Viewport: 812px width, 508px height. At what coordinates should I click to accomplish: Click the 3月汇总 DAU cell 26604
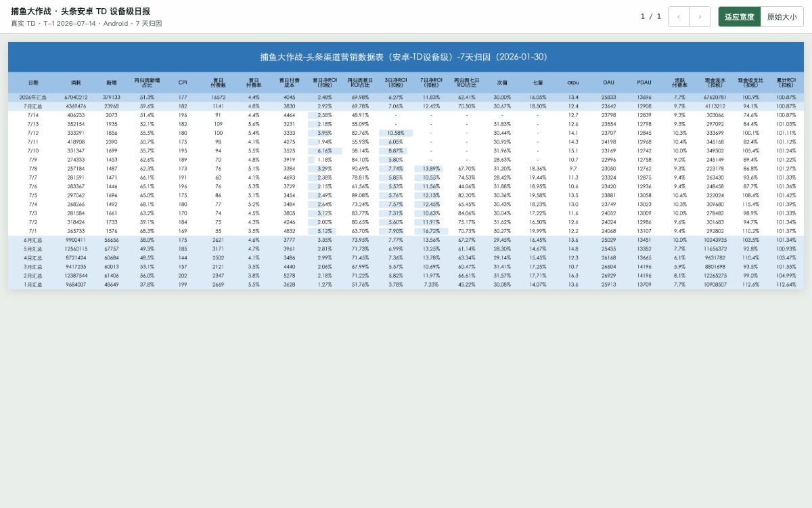pos(608,267)
